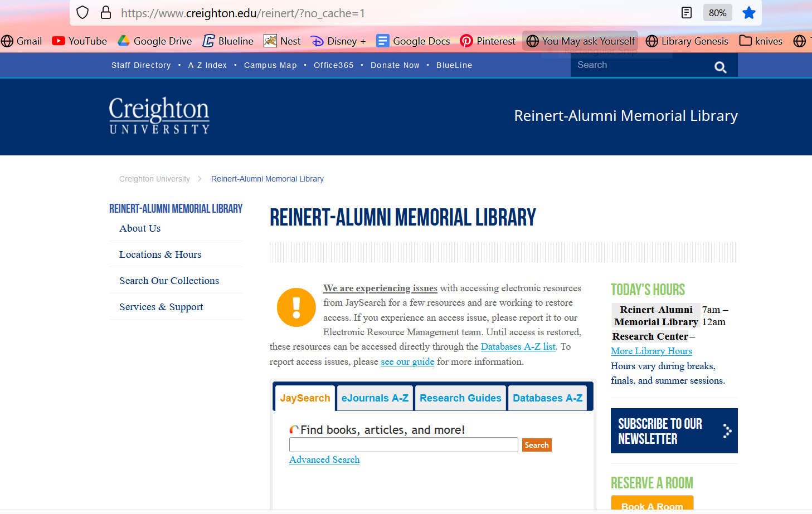Click Subscribe to Our Newsletter banner
Image resolution: width=812 pixels, height=514 pixels.
[x=674, y=431]
